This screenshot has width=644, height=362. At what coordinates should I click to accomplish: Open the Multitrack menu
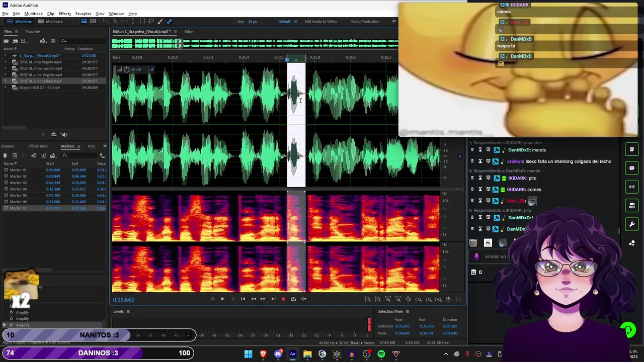coord(33,14)
